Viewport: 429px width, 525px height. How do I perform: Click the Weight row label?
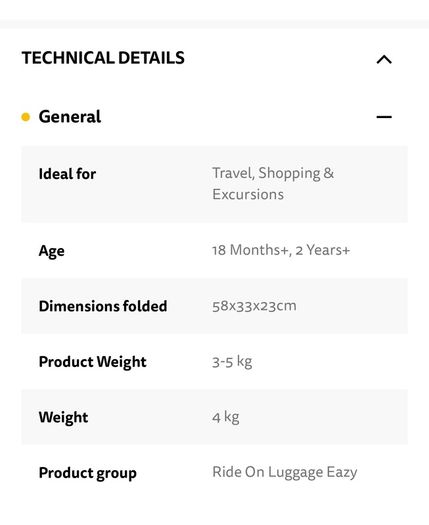click(x=63, y=418)
